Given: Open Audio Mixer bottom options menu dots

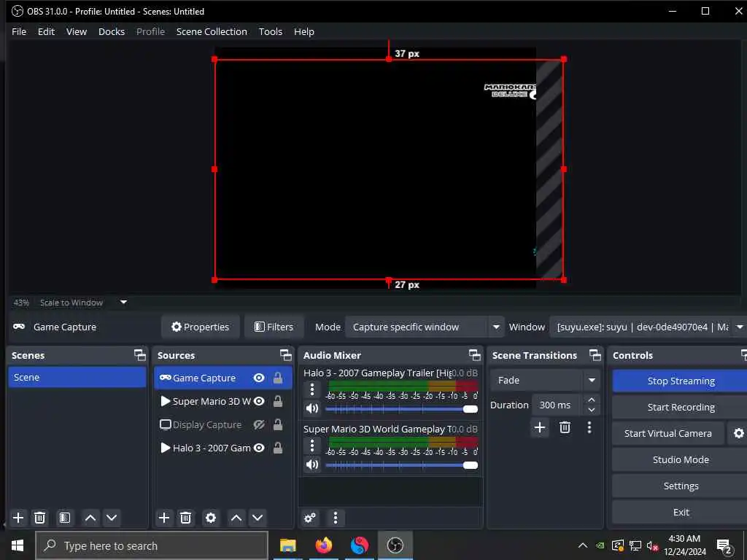Looking at the screenshot, I should point(336,518).
